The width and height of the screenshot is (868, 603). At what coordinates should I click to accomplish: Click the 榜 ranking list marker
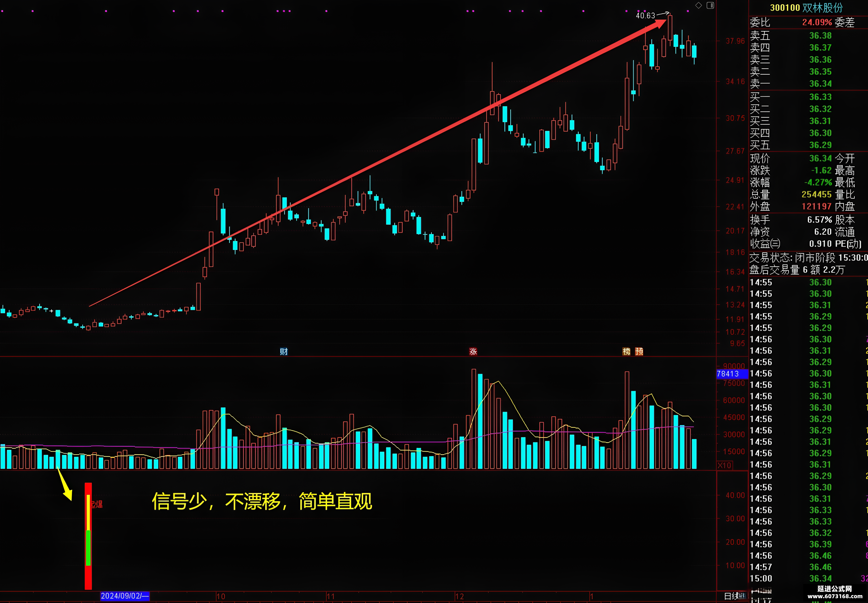[626, 351]
